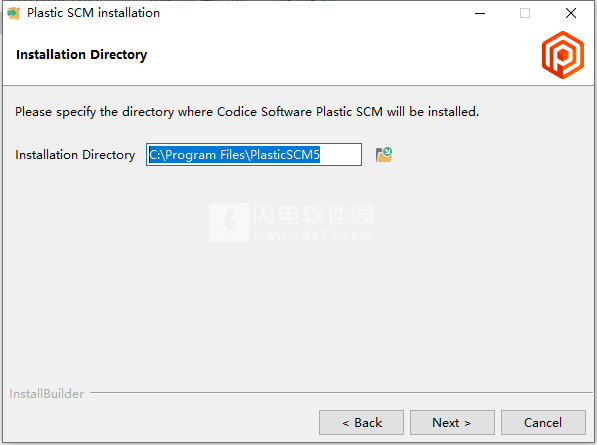The width and height of the screenshot is (597, 445).
Task: Go to the previous step with < Back
Action: coord(361,423)
